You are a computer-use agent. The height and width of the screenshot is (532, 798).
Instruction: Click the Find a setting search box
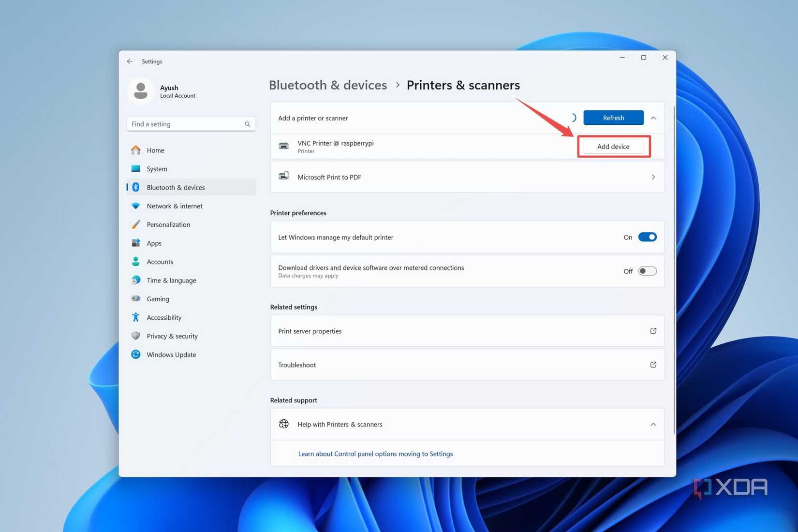(x=191, y=124)
